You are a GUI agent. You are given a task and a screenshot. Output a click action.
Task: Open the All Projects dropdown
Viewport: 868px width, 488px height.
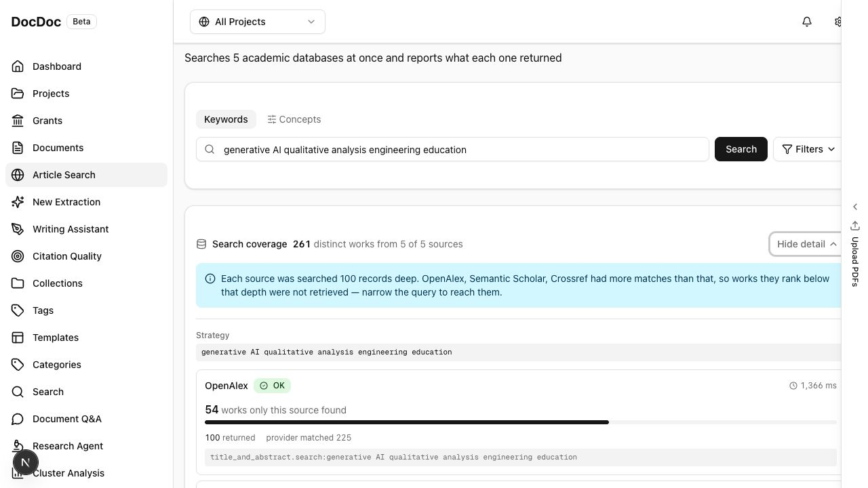258,22
